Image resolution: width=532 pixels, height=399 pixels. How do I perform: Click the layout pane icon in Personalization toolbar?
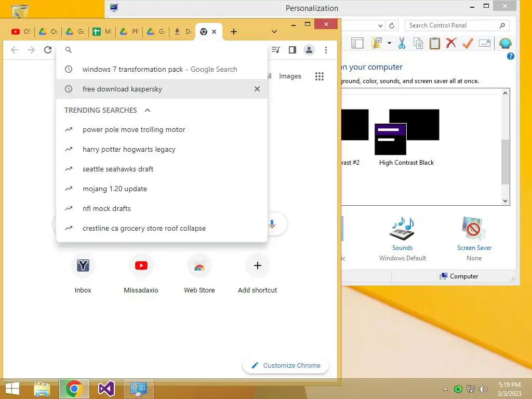click(x=357, y=43)
